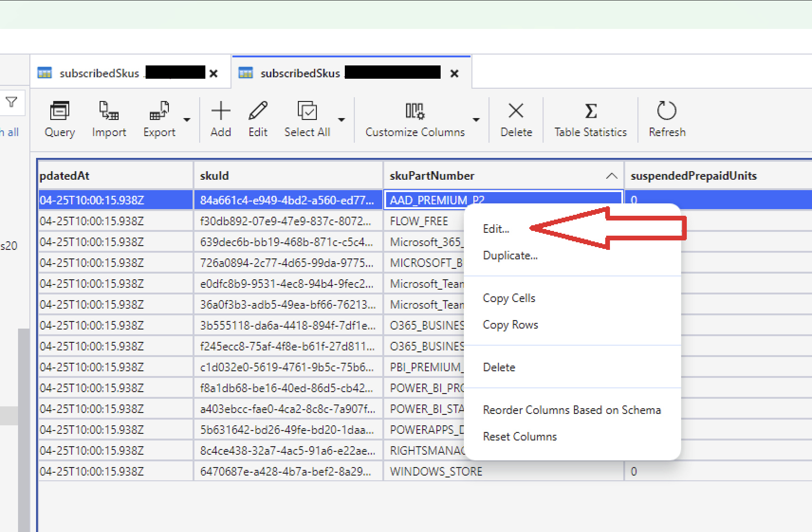
Task: Click skuId cell 726a0894-2c77-4d65-99da-9775...
Action: (x=288, y=263)
